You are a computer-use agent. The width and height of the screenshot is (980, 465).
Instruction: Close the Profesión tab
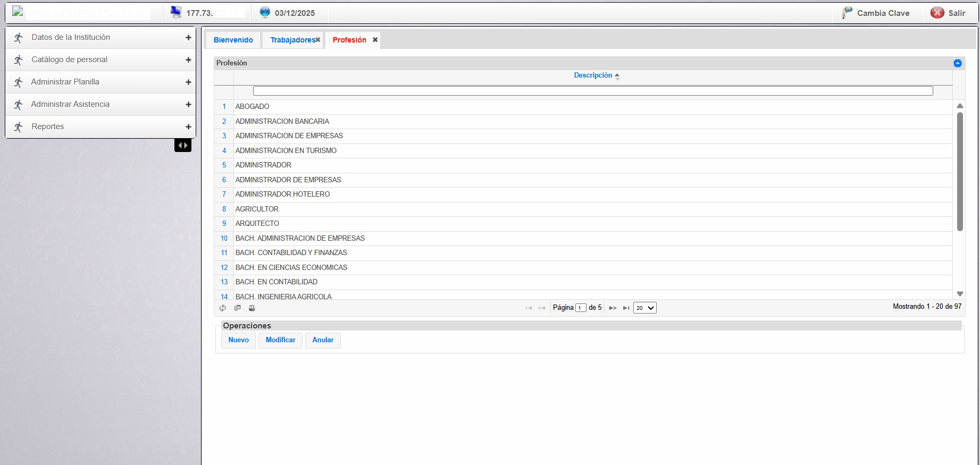point(375,40)
